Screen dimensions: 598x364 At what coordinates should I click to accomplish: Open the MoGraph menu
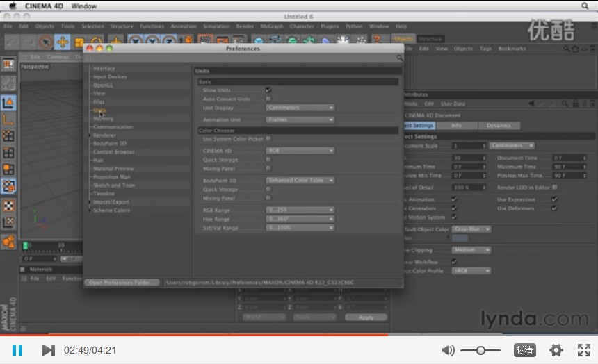pos(272,26)
